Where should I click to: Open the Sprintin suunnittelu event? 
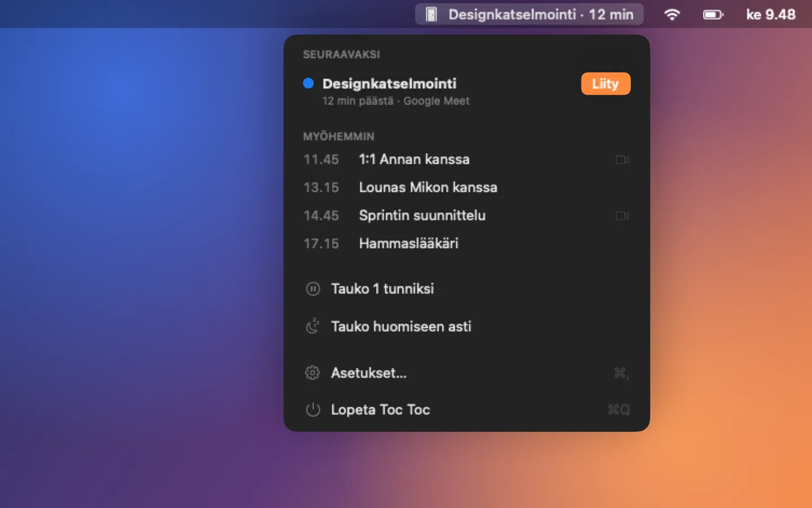(x=466, y=216)
